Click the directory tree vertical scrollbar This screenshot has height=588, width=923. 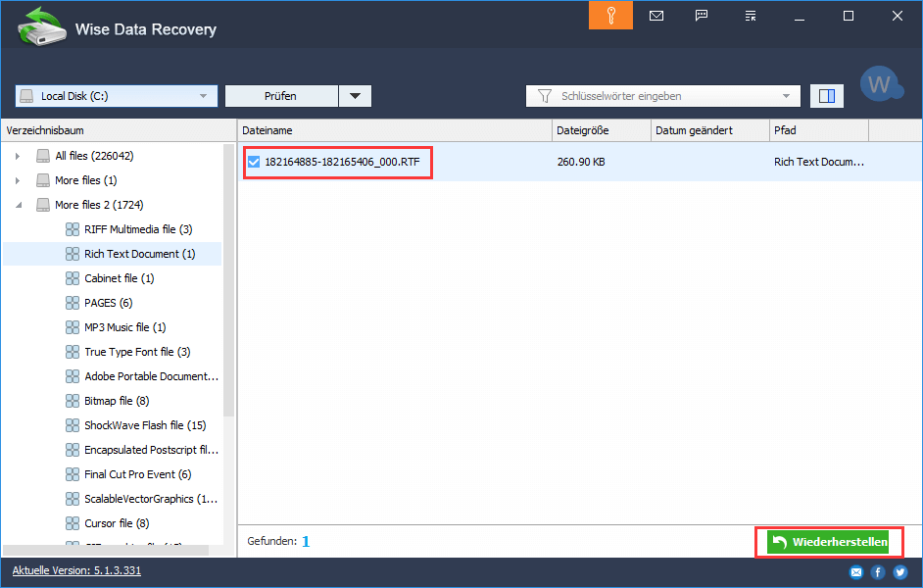pos(228,294)
